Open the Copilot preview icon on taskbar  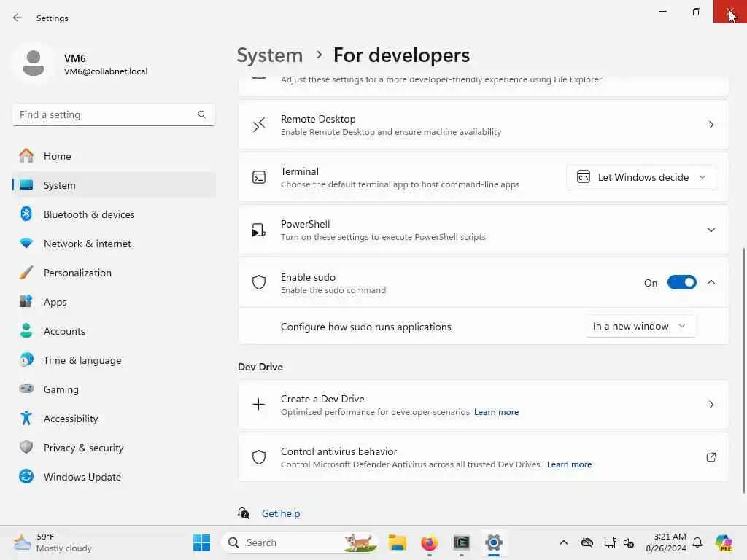click(724, 542)
